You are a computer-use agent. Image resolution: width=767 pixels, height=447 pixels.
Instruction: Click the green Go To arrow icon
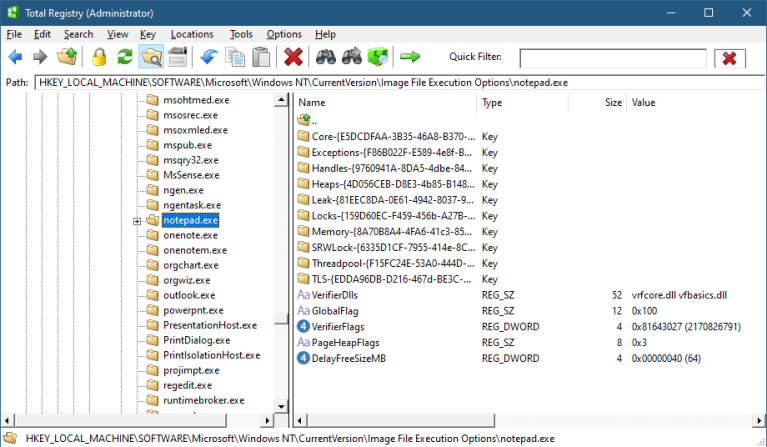click(x=409, y=57)
